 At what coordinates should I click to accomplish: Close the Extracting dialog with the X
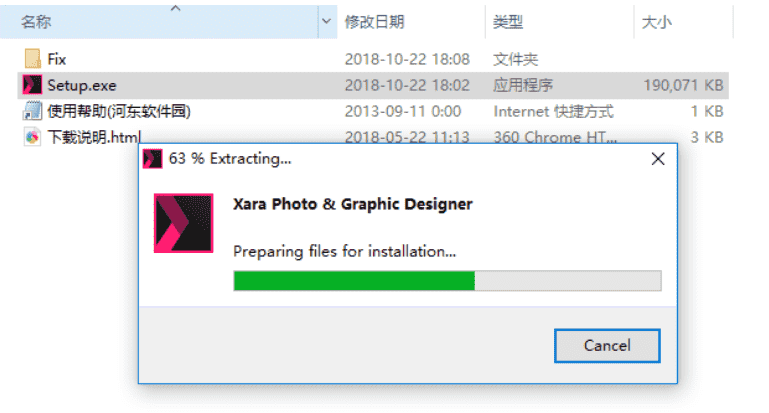(x=658, y=159)
